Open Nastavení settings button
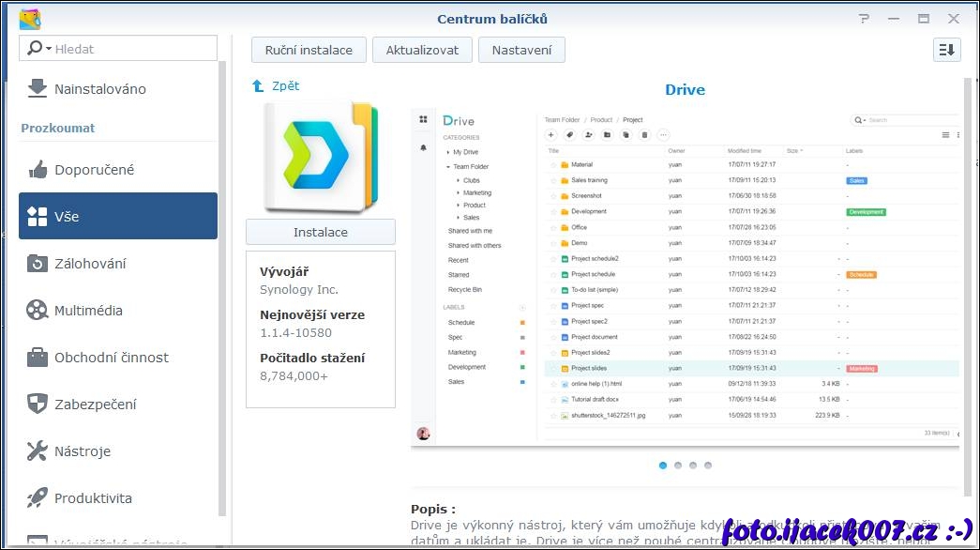Viewport: 980px width, 550px height. 521,50
